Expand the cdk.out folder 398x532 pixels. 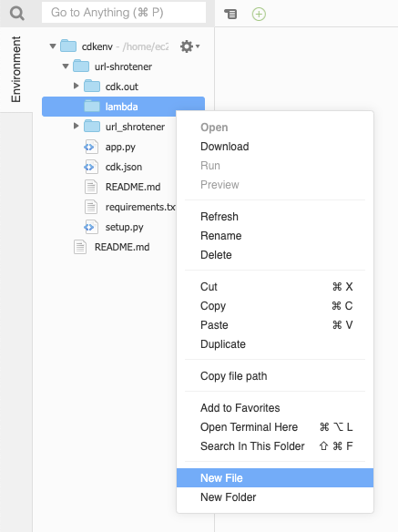point(77,86)
